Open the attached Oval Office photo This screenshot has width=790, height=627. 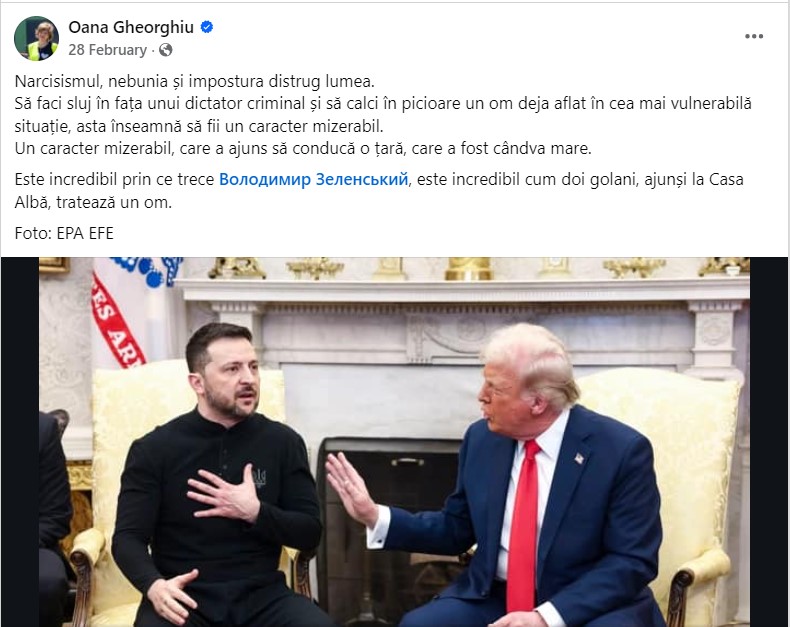(394, 442)
